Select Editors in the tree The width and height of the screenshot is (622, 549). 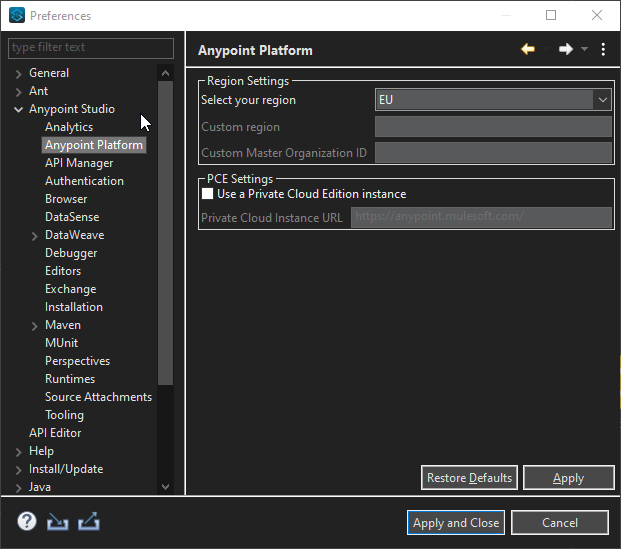(x=63, y=271)
